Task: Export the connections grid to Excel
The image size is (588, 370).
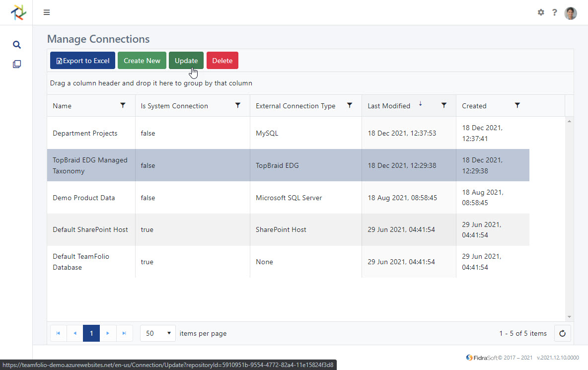Action: click(82, 60)
